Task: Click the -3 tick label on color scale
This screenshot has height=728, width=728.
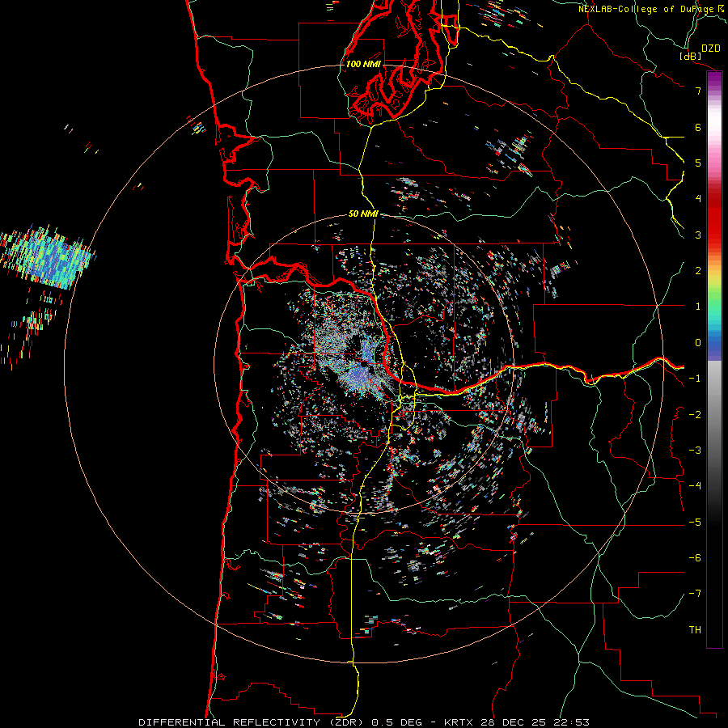Action: coord(695,451)
